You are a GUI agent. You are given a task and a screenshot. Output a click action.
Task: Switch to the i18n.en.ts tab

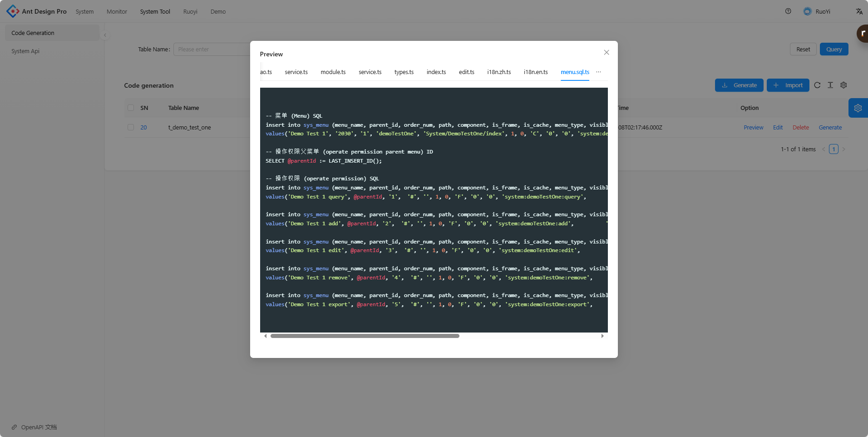pyautogui.click(x=536, y=72)
